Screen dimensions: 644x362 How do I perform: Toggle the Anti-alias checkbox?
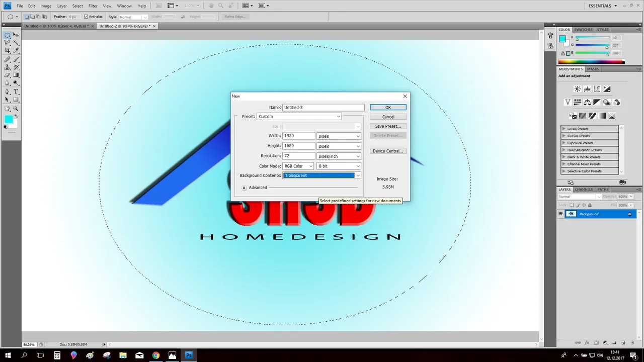point(86,17)
